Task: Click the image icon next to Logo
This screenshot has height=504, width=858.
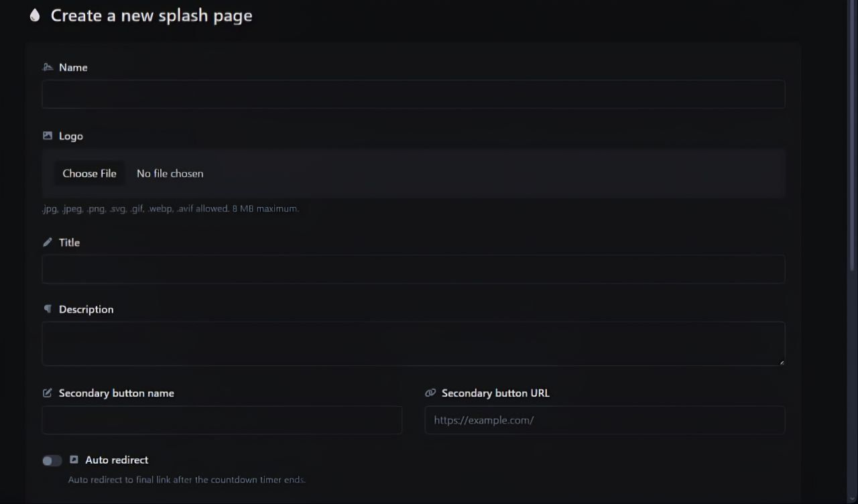Action: coord(48,135)
